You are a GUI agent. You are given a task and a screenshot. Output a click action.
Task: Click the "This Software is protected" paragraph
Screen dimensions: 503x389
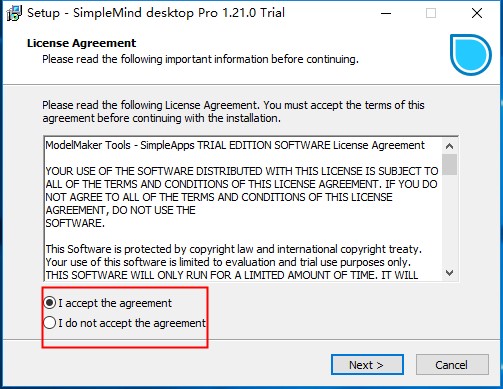point(234,262)
